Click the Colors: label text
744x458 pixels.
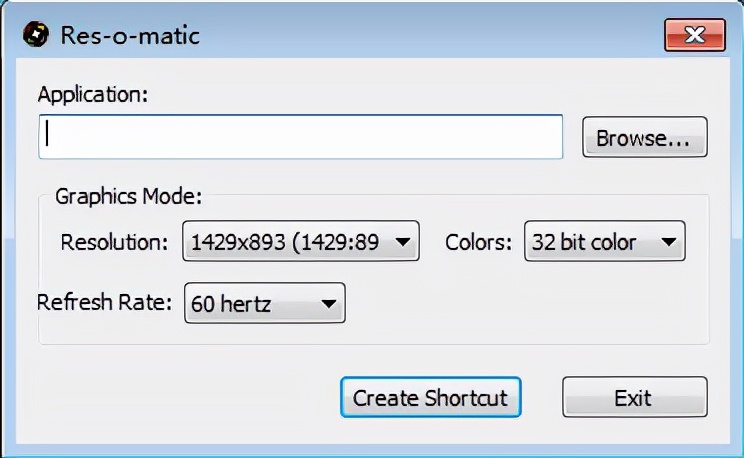click(478, 242)
